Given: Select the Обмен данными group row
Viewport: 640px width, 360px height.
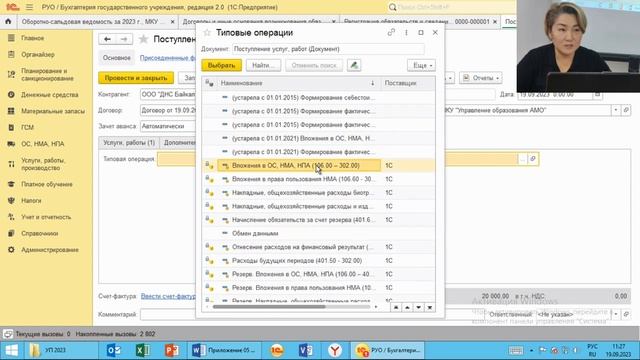Looking at the screenshot, I should click(x=318, y=233).
